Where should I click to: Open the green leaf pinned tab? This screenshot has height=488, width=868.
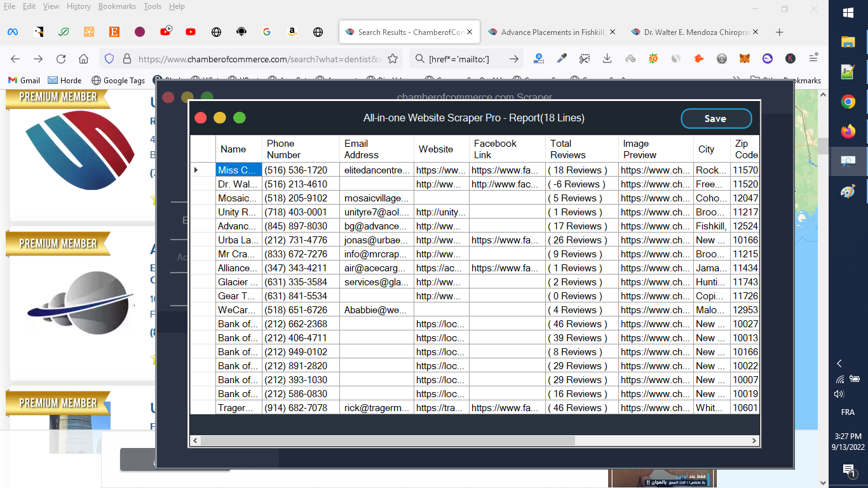click(x=64, y=32)
